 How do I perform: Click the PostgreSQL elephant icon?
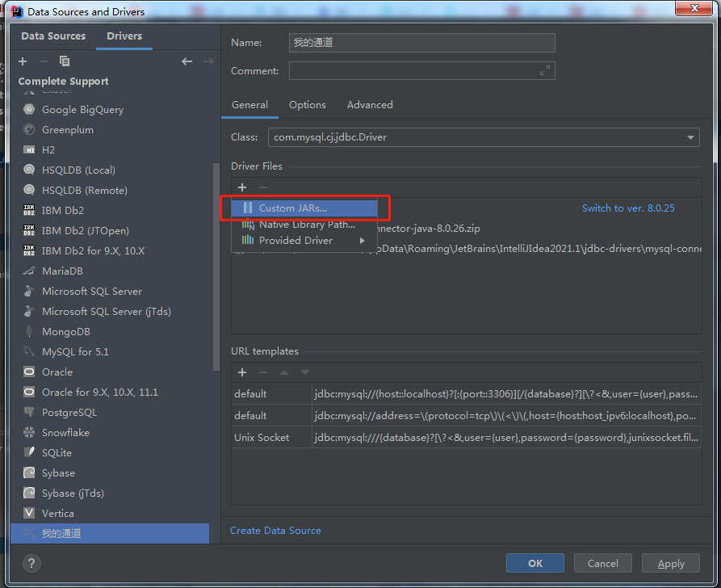point(29,412)
